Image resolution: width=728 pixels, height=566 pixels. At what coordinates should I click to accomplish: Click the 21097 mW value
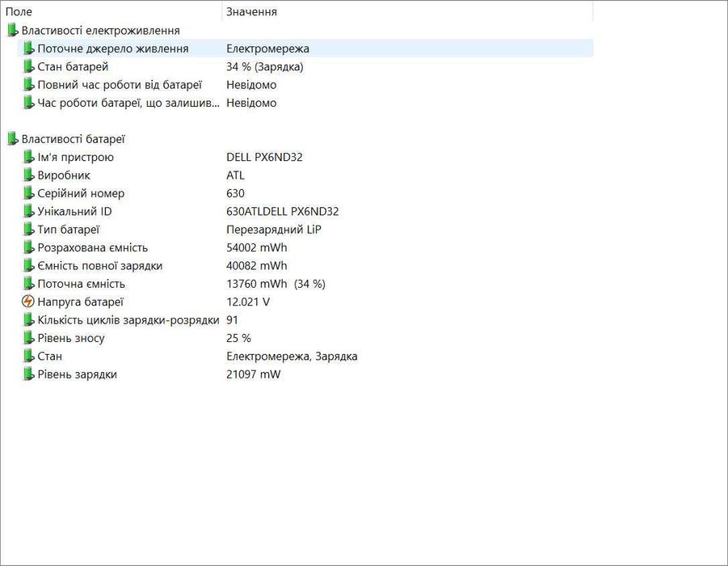coord(254,374)
